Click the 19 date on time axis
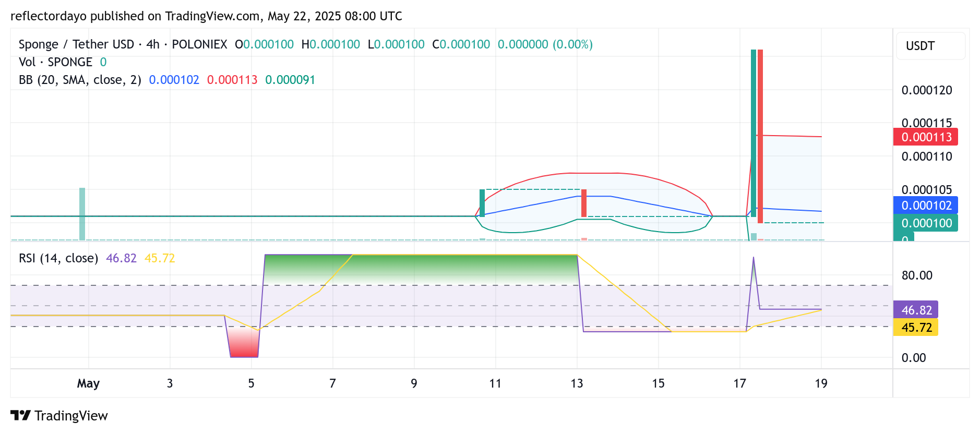This screenshot has width=980, height=434. (x=821, y=383)
